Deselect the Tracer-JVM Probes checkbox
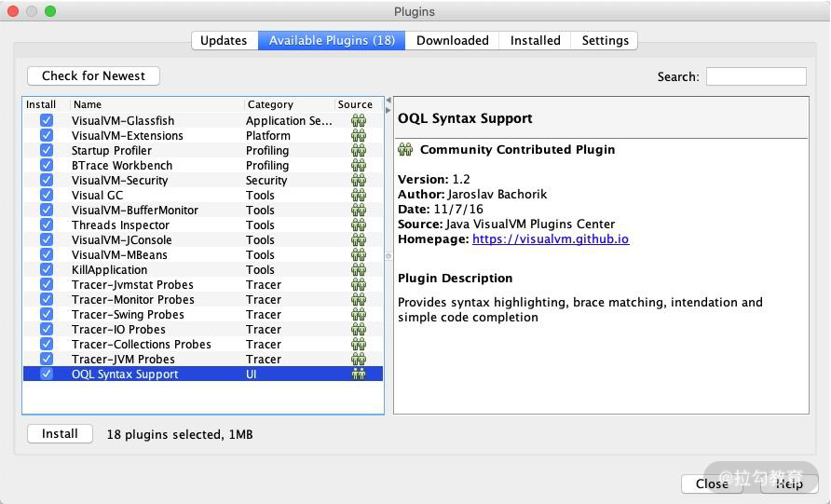Screen dimensions: 831x504 [47, 360]
